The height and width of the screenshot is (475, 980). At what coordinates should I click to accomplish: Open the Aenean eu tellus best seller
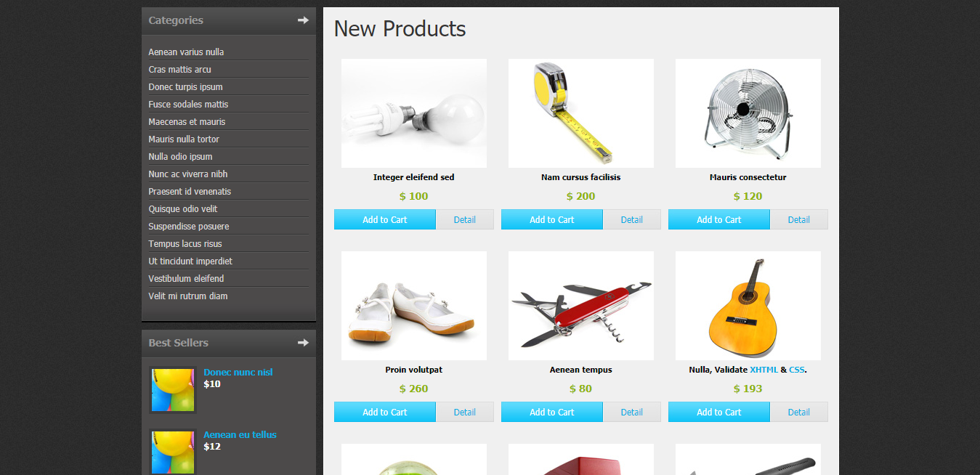[240, 435]
